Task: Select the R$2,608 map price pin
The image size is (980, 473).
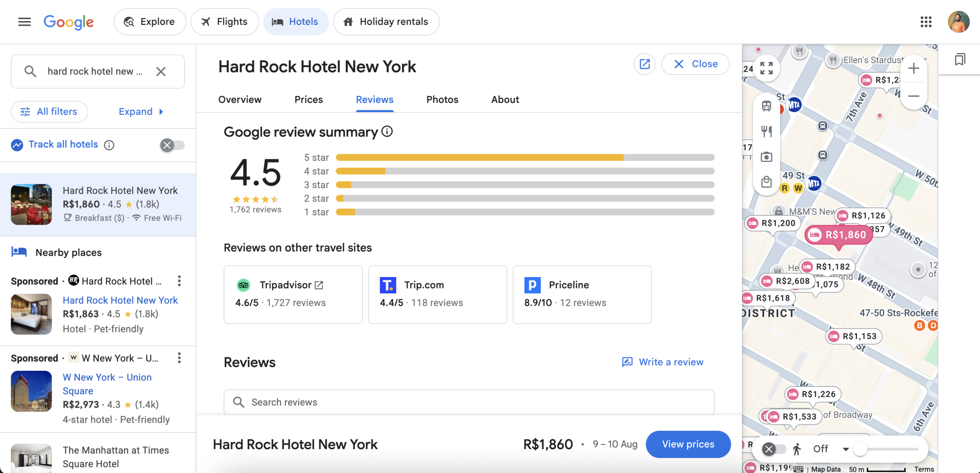Action: [787, 281]
